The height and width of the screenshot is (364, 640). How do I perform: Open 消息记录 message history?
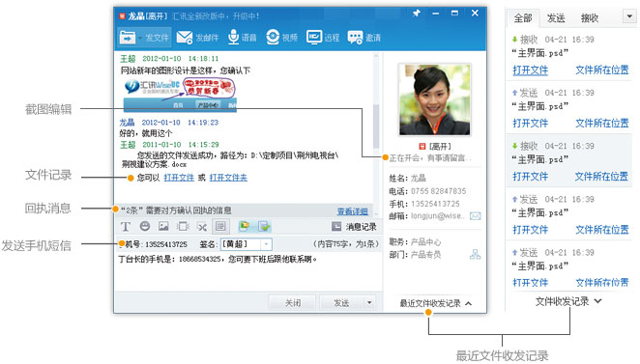click(x=354, y=226)
